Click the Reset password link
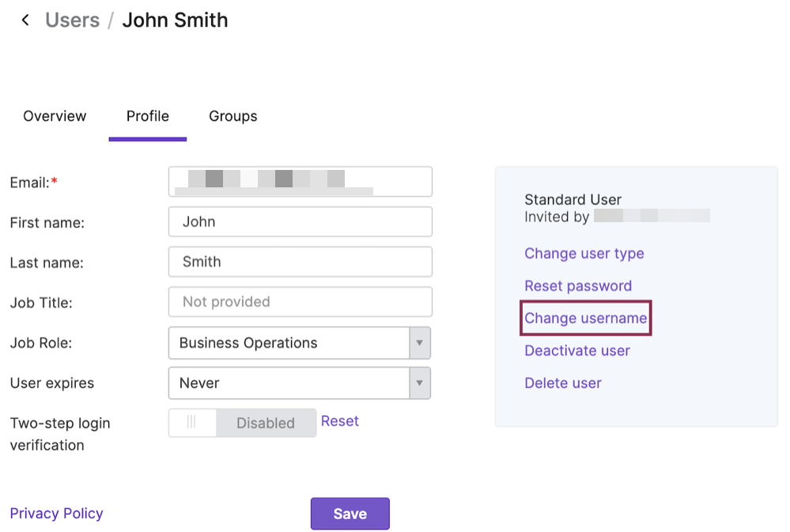The width and height of the screenshot is (790, 532). coord(578,285)
